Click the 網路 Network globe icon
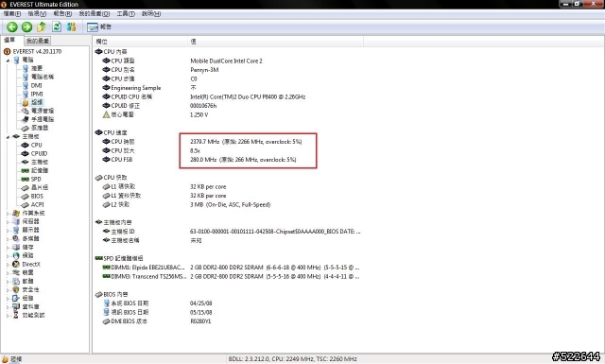This screenshot has height=364, width=605. click(16, 255)
